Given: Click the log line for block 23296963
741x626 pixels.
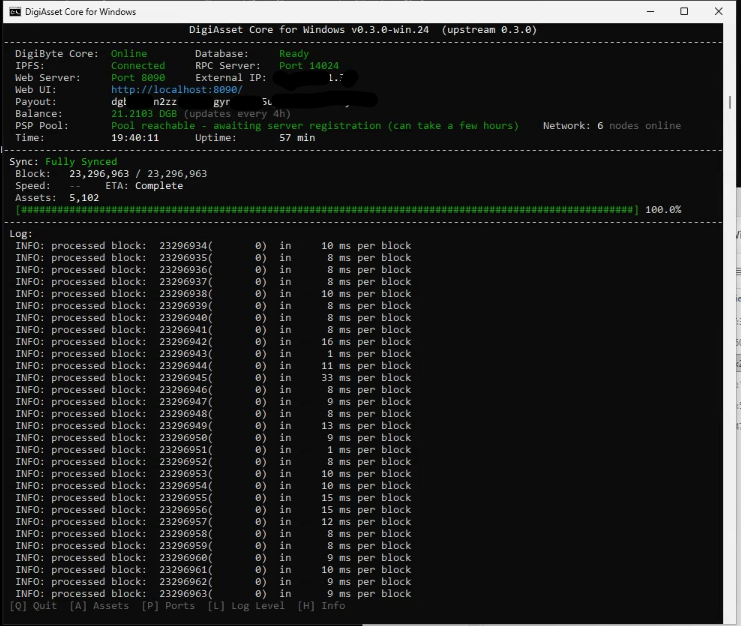Looking at the screenshot, I should pyautogui.click(x=213, y=594).
